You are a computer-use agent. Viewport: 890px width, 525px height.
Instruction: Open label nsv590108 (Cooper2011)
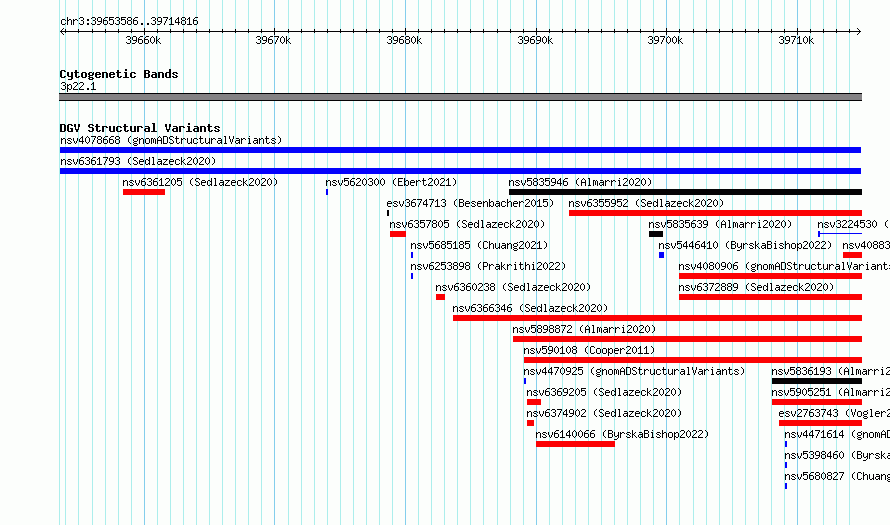coord(589,350)
